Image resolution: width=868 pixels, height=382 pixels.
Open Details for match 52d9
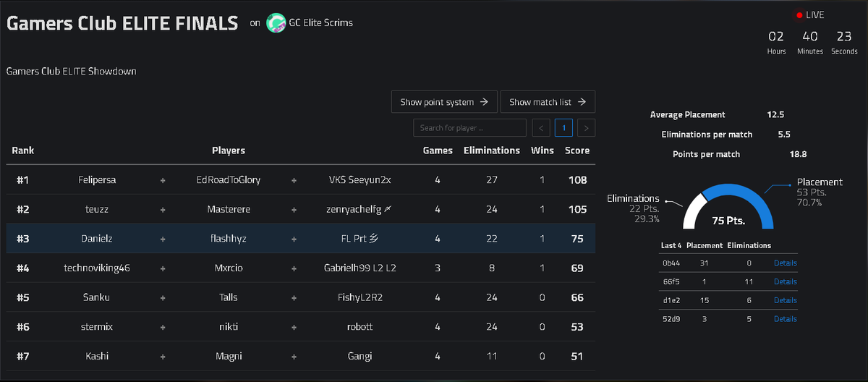[x=786, y=319]
